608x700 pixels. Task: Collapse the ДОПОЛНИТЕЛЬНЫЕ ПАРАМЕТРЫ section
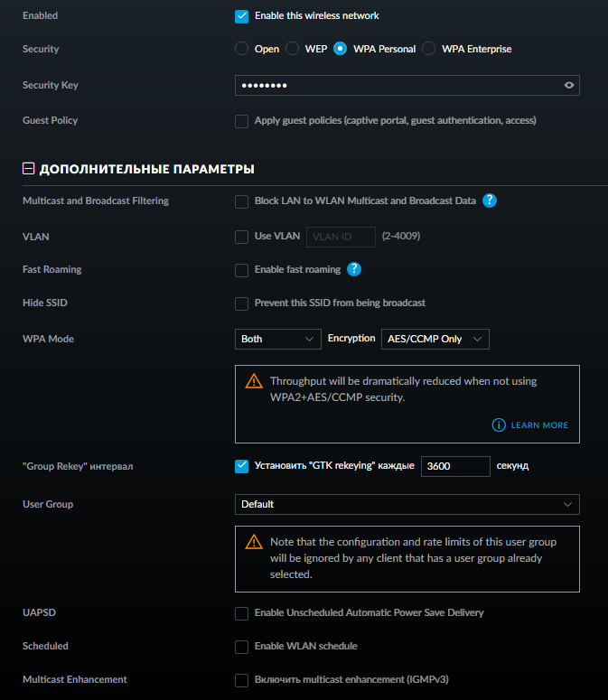[29, 169]
